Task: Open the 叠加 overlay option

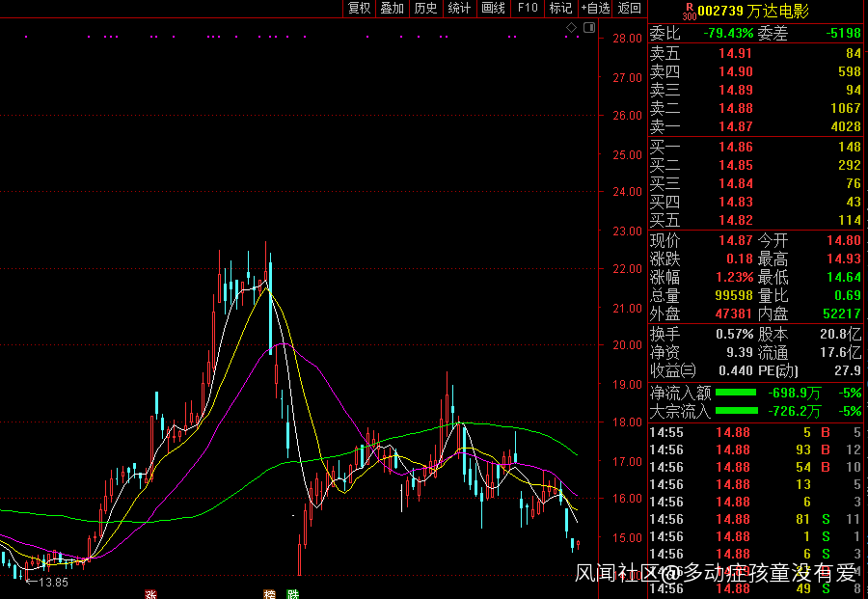Action: click(392, 9)
